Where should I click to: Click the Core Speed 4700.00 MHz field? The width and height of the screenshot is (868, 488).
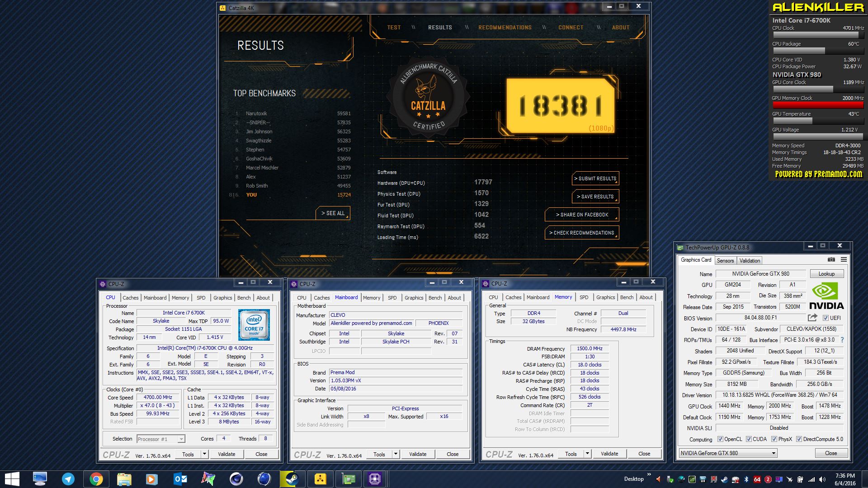coord(158,398)
